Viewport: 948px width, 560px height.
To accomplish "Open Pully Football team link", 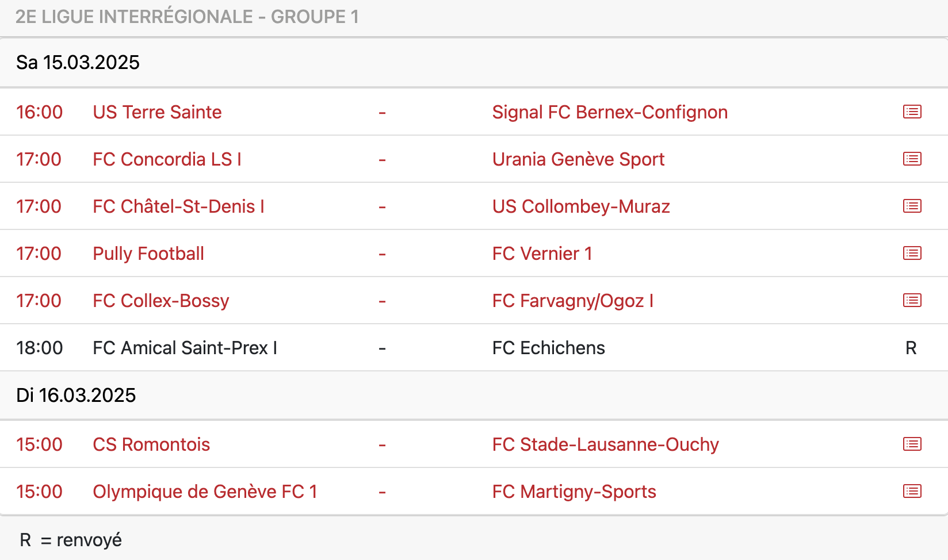I will pyautogui.click(x=148, y=254).
